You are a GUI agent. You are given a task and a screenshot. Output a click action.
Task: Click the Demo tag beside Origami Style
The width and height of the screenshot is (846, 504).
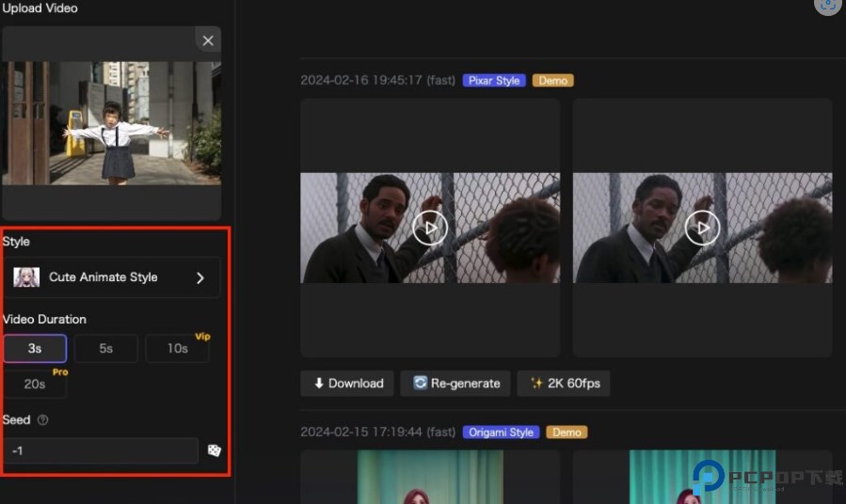567,433
